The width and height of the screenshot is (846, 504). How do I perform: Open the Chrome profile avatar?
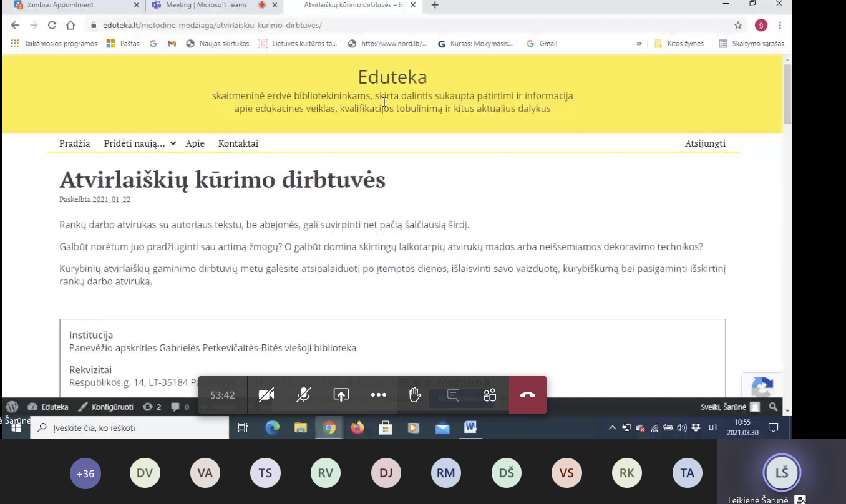point(761,26)
